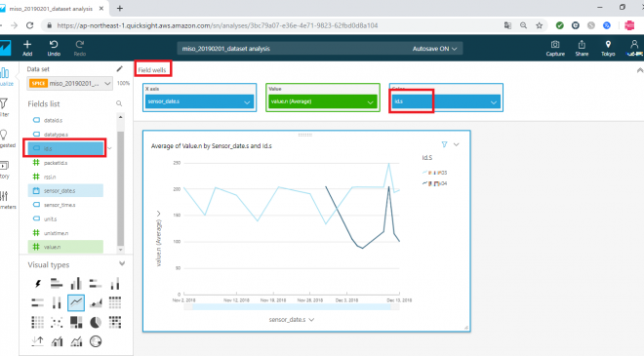The width and height of the screenshot is (644, 356).
Task: Select the line chart visual type
Action: [76, 303]
